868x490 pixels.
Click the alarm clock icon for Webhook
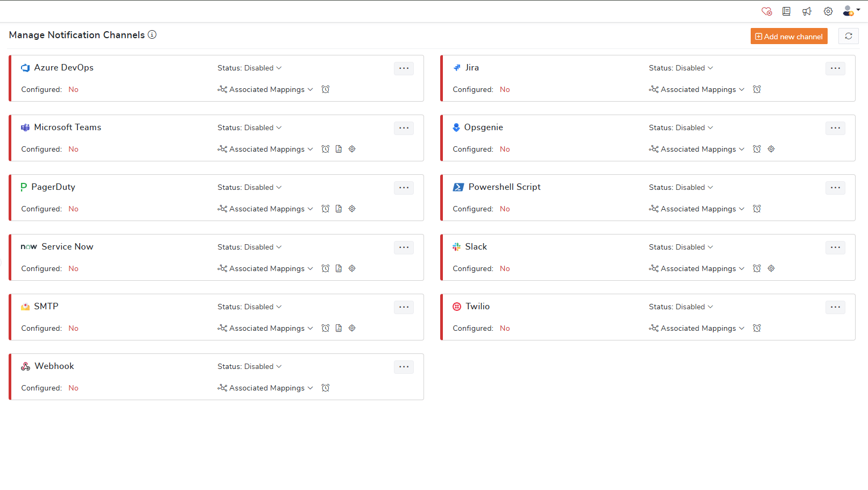[326, 388]
